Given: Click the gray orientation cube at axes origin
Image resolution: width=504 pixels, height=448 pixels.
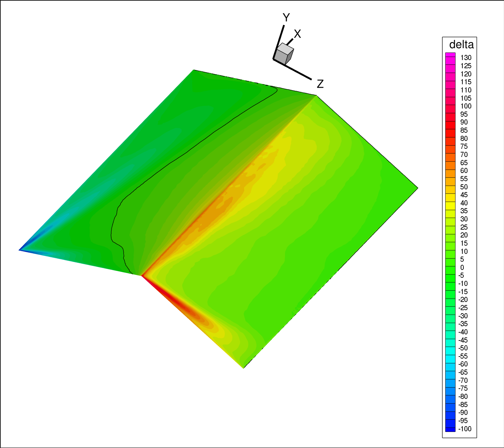Looking at the screenshot, I should coord(284,54).
